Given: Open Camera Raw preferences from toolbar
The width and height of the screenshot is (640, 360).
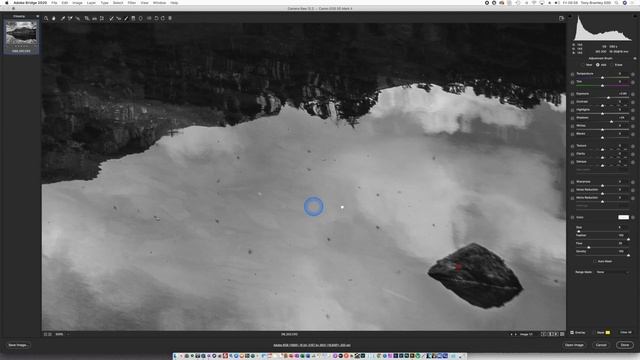Looking at the screenshot, I should [x=149, y=18].
